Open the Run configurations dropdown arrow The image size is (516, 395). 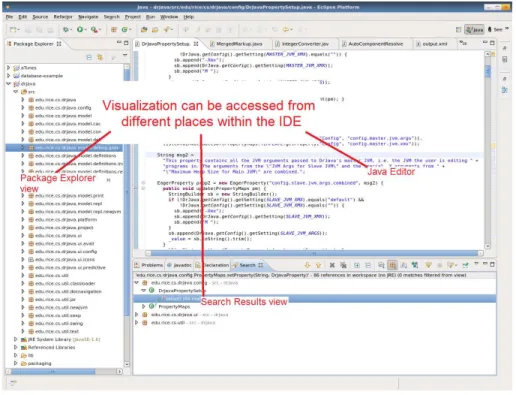click(86, 30)
